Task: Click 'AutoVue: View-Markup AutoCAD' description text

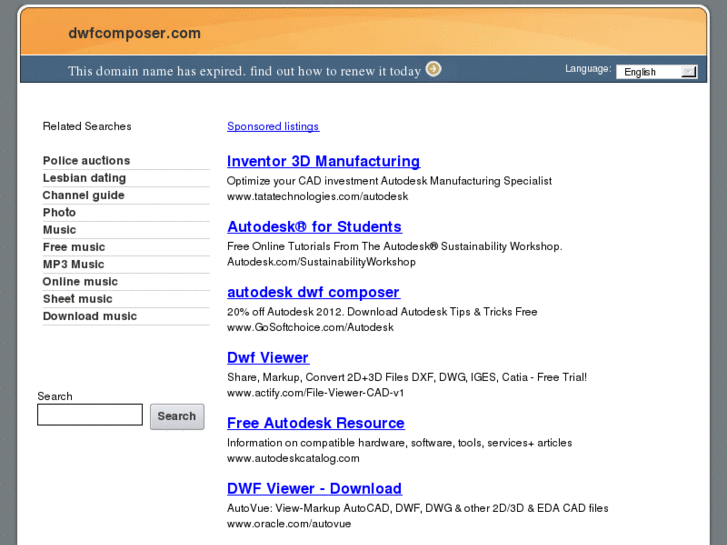Action: pyautogui.click(x=418, y=508)
